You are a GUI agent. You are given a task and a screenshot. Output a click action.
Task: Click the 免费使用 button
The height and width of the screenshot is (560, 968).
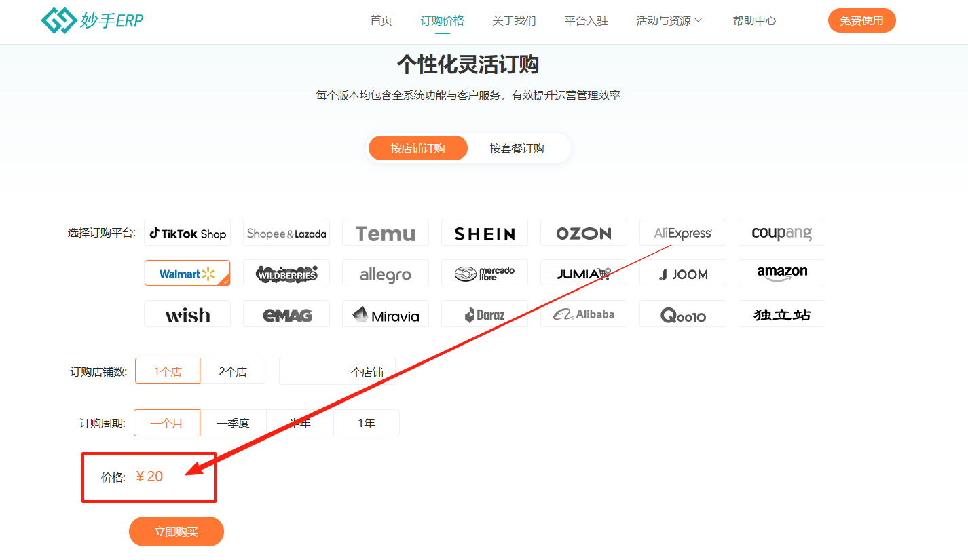(861, 21)
